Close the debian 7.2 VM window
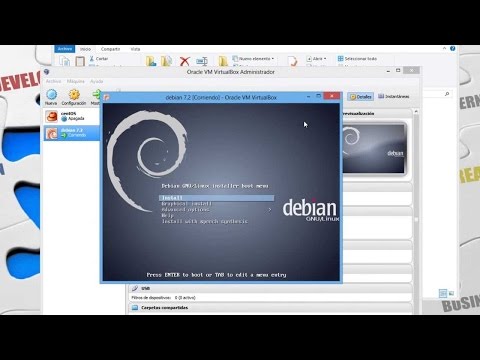The height and width of the screenshot is (360, 480). coord(332,96)
